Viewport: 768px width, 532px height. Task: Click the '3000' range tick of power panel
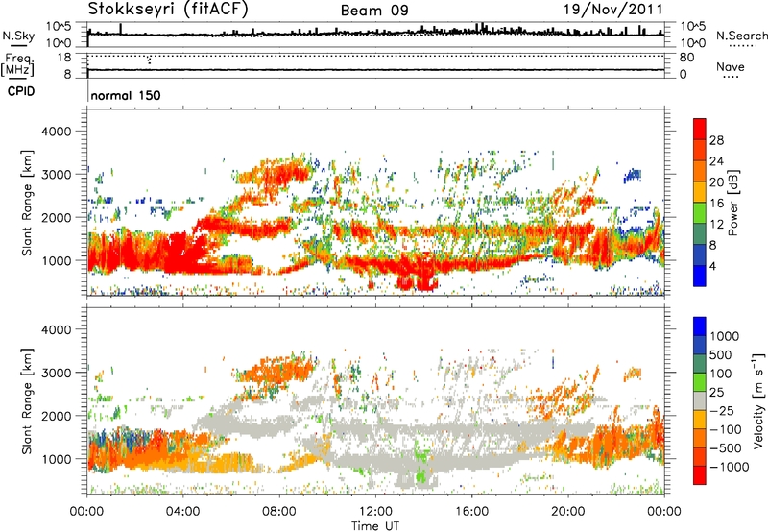[56, 175]
